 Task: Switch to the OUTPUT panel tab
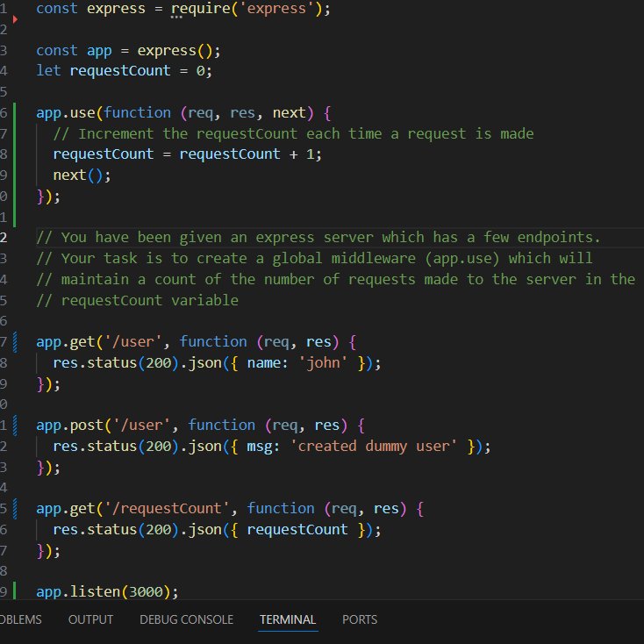click(90, 619)
